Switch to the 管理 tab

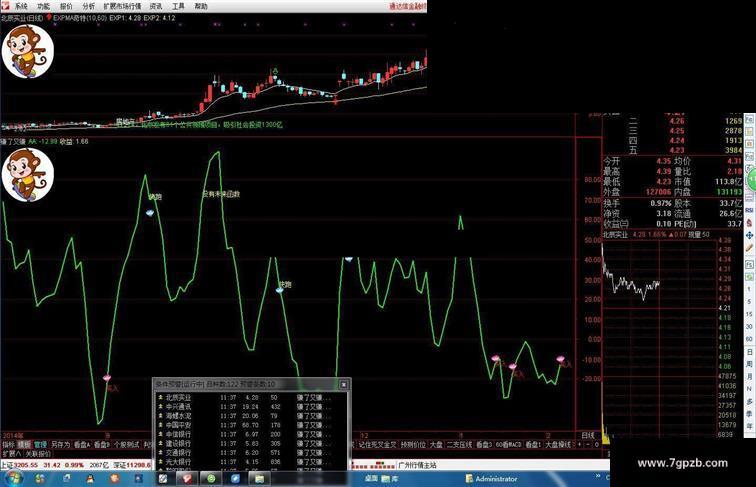point(40,445)
